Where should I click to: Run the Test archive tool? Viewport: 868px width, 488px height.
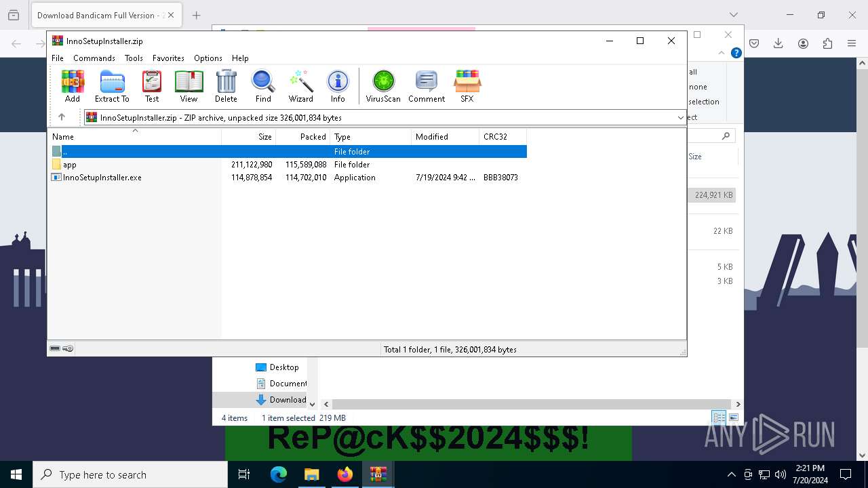(x=152, y=86)
